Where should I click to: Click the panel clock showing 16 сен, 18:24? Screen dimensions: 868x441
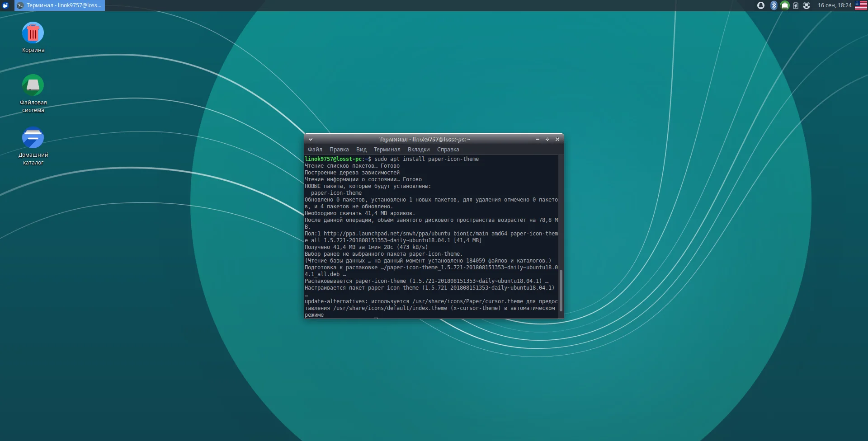point(835,5)
